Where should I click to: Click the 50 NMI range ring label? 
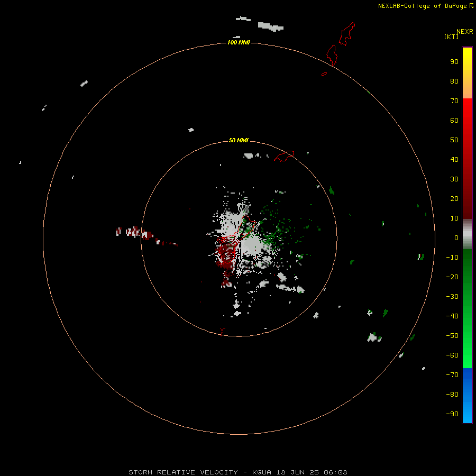point(239,140)
